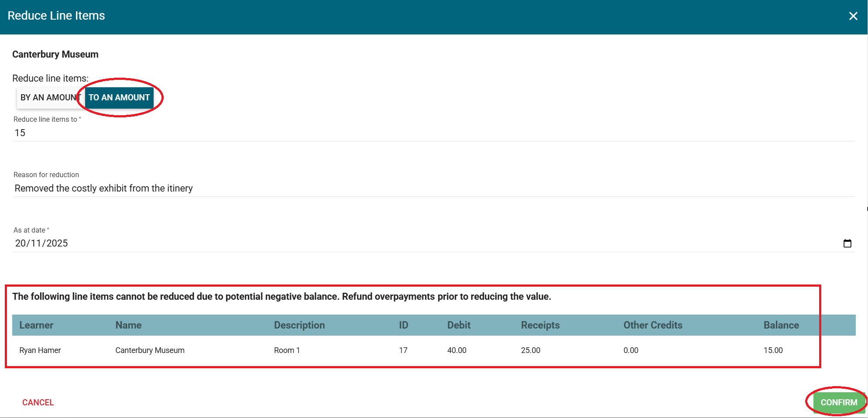This screenshot has width=868, height=418.
Task: Click the Other Credits column header
Action: (652, 325)
